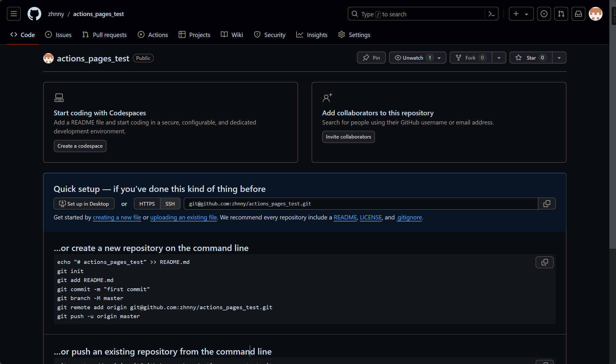Open the notifications inbox icon
This screenshot has width=616, height=364.
point(578,14)
